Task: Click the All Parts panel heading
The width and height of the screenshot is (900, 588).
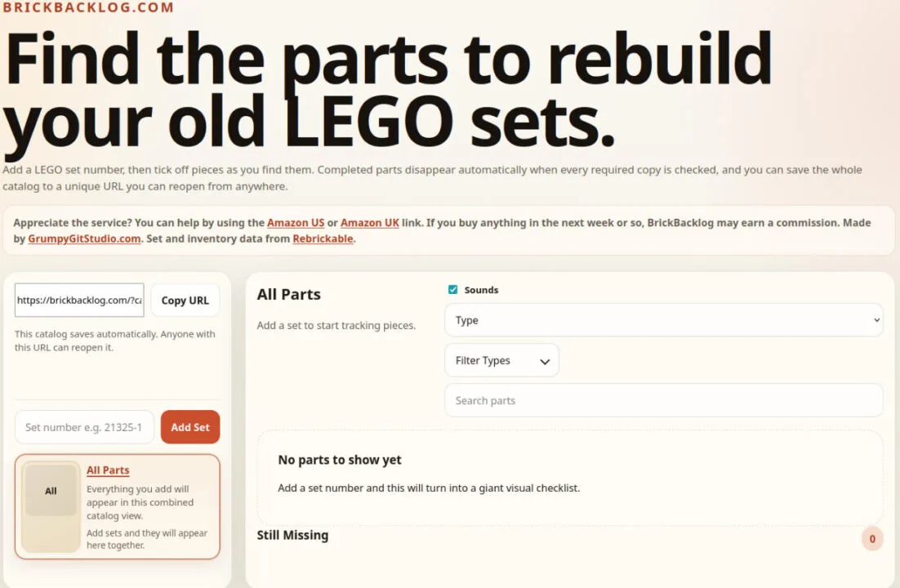Action: coord(288,295)
